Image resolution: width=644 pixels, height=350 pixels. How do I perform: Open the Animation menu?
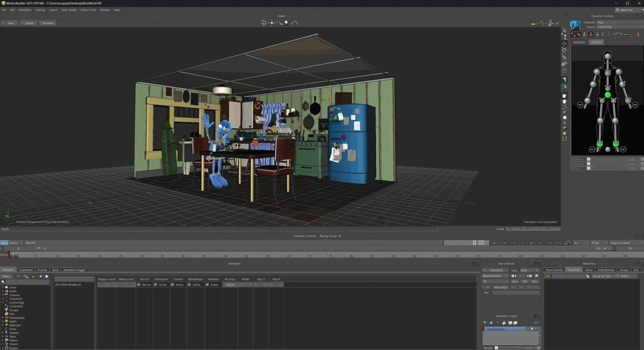pos(25,10)
